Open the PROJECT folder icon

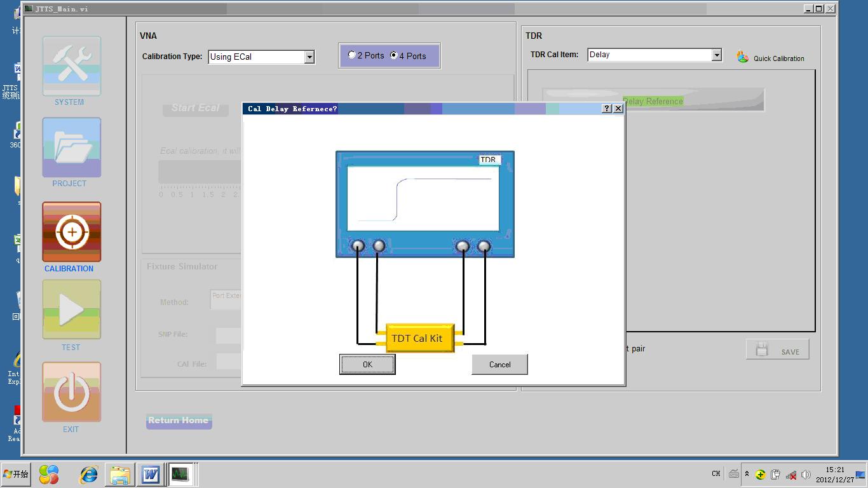[x=71, y=147]
